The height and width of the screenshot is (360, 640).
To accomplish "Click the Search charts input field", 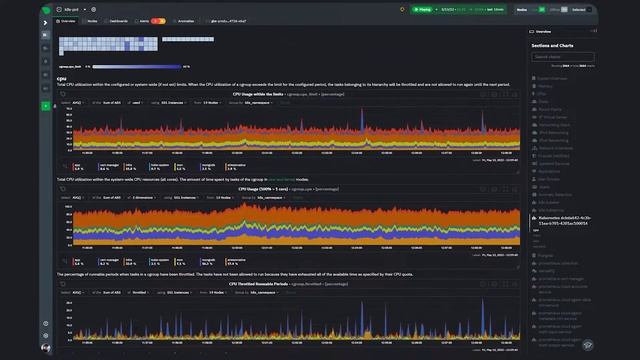I will point(563,57).
